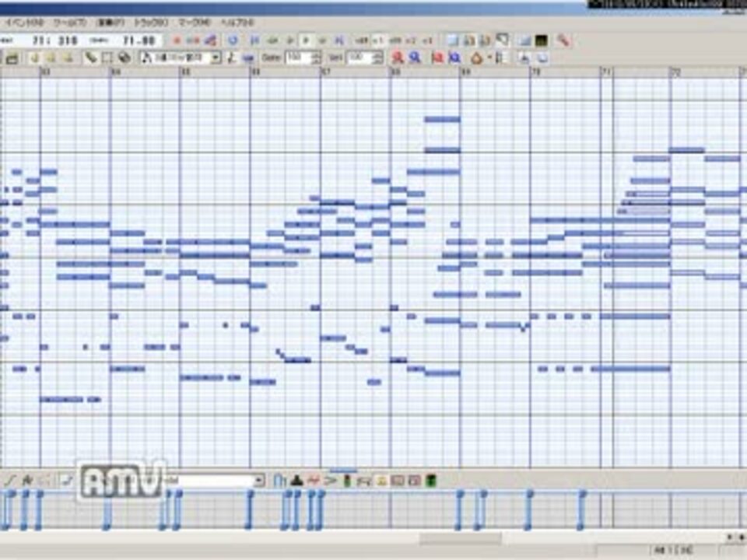This screenshot has width=747, height=560.
Task: Click measure 72 on the ruler
Action: pos(676,72)
